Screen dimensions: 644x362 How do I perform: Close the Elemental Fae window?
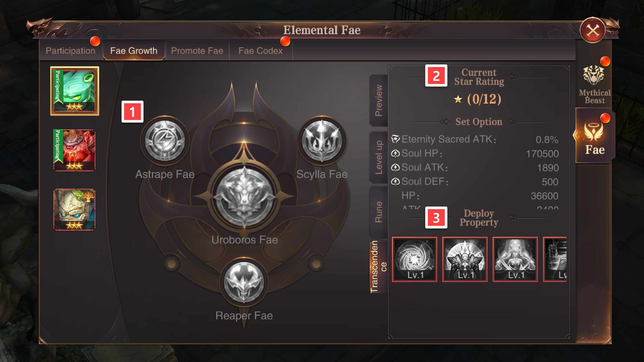(x=592, y=31)
